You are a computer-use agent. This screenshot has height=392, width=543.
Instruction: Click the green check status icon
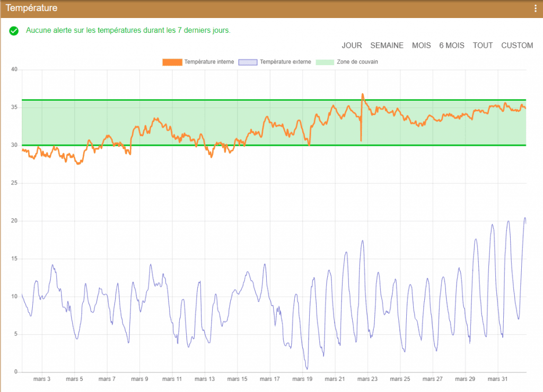(x=14, y=31)
